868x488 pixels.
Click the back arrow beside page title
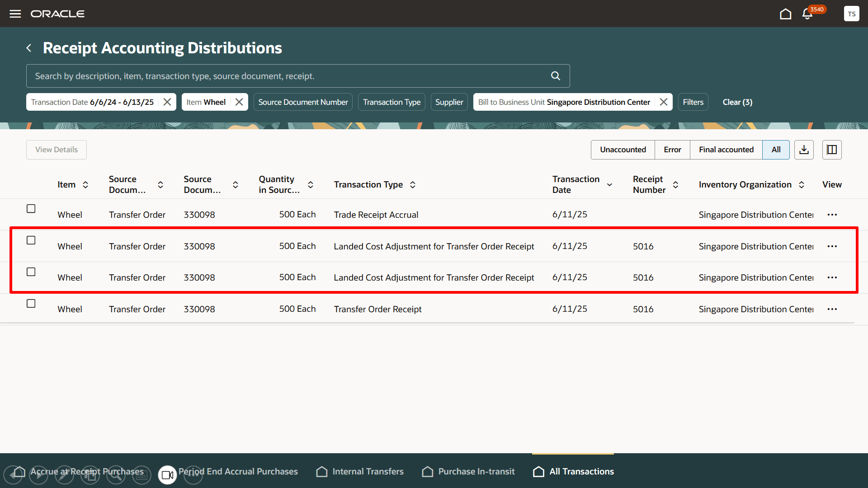click(x=29, y=48)
